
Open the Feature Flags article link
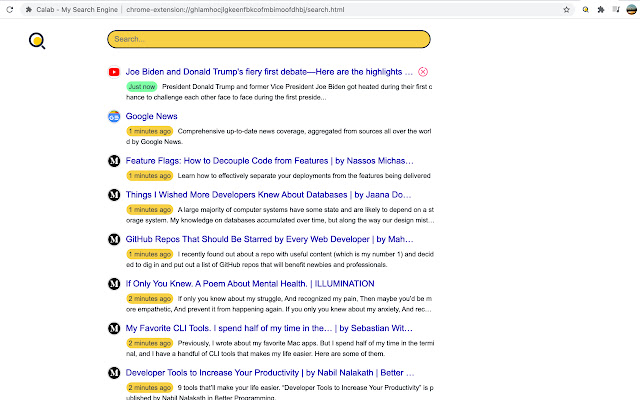269,161
